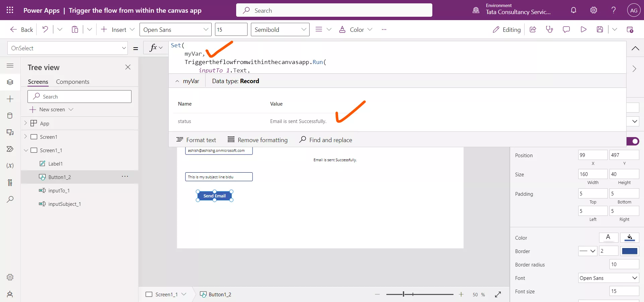This screenshot has width=644, height=302.
Task: Pick the border color swatch
Action: click(630, 251)
